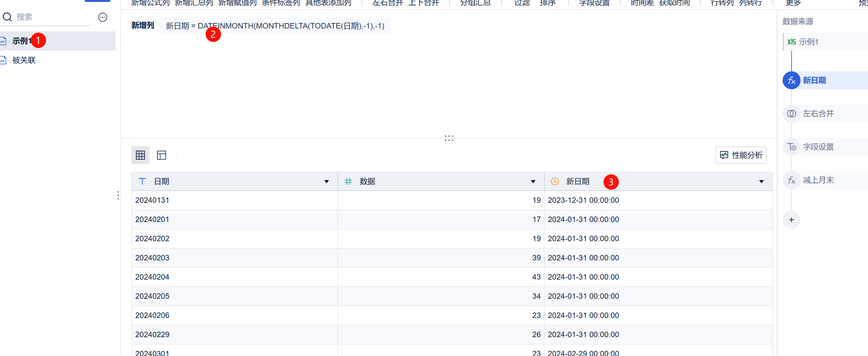Open 更多 in the top toolbar

point(793,3)
